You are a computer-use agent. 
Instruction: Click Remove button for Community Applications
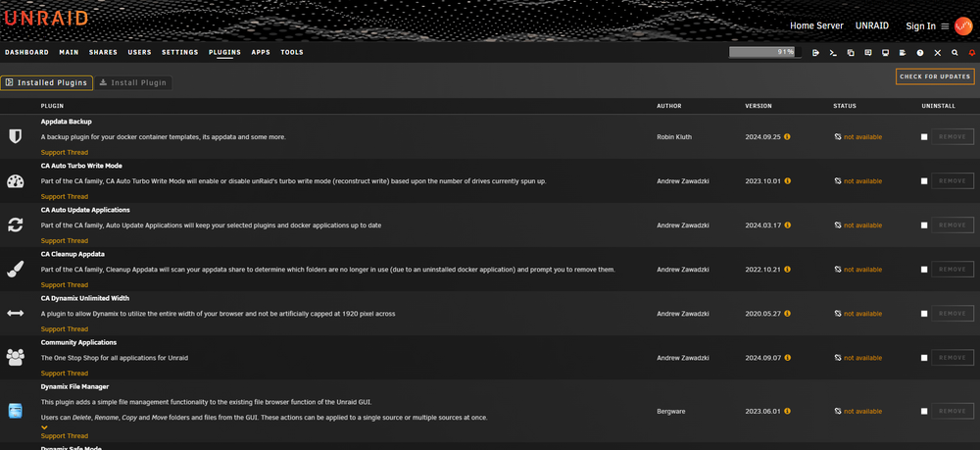coord(953,358)
